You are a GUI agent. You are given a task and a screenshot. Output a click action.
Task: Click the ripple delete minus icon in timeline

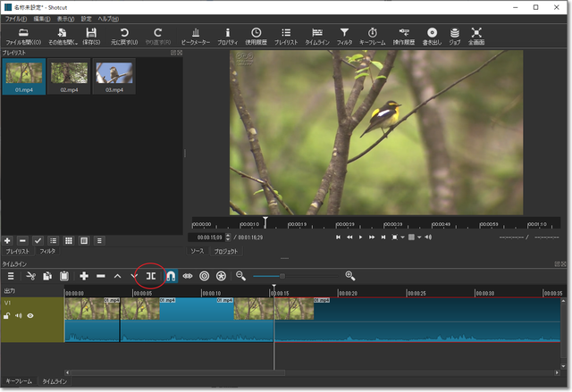click(100, 276)
